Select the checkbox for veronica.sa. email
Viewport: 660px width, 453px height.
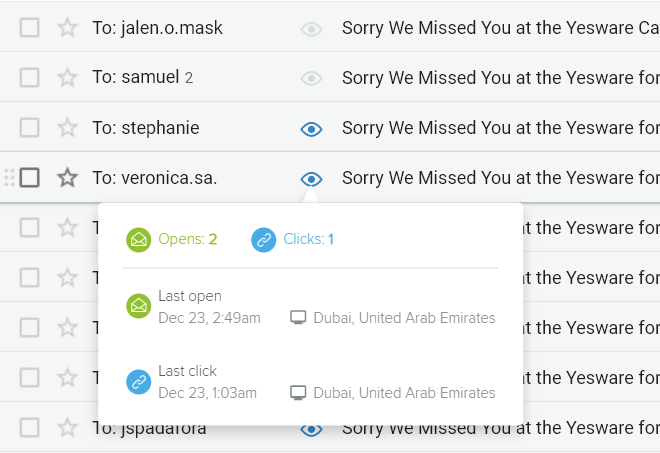[x=30, y=178]
